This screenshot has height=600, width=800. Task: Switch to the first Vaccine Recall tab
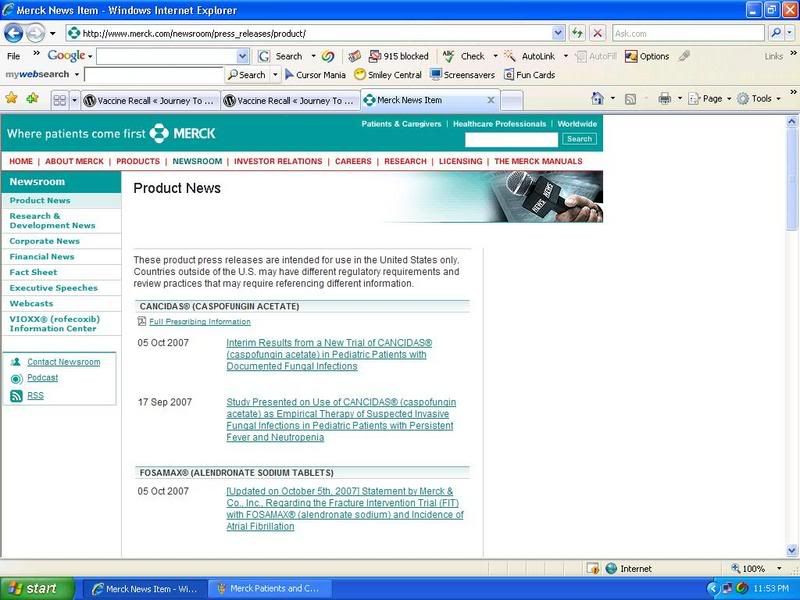click(151, 101)
